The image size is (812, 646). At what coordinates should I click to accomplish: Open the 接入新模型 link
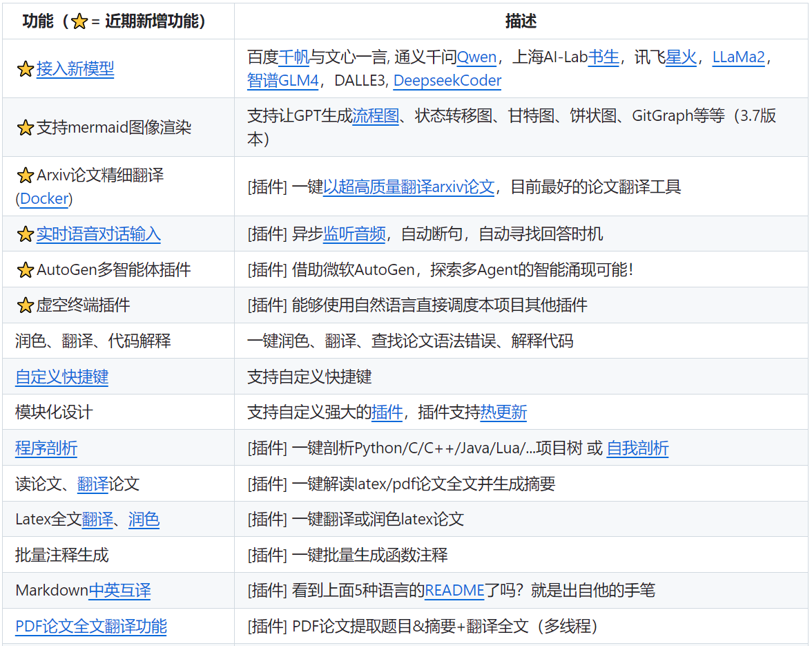[75, 68]
